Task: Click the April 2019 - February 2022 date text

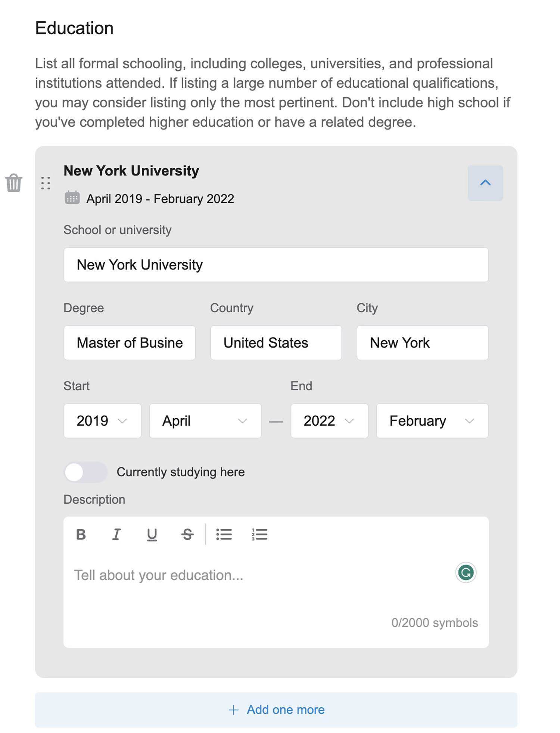Action: tap(160, 199)
